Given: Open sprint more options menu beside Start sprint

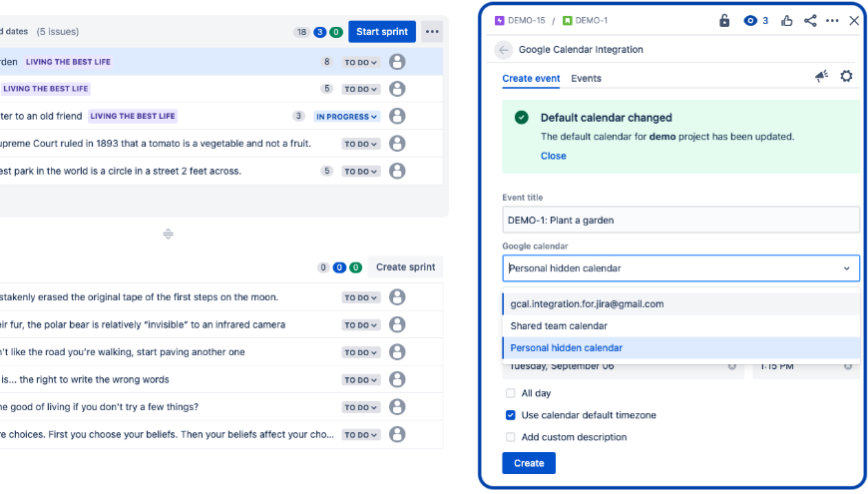Looking at the screenshot, I should tap(432, 32).
